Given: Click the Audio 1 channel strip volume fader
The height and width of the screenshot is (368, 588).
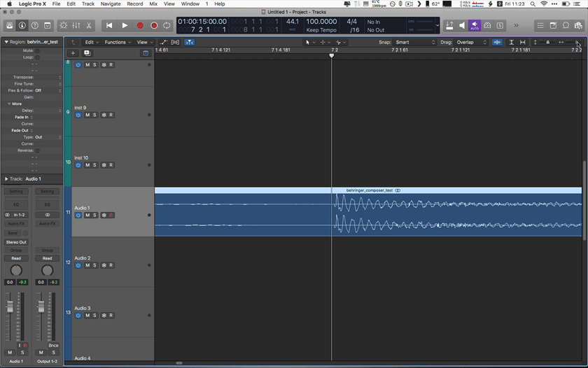Looking at the screenshot, I should tap(10, 307).
